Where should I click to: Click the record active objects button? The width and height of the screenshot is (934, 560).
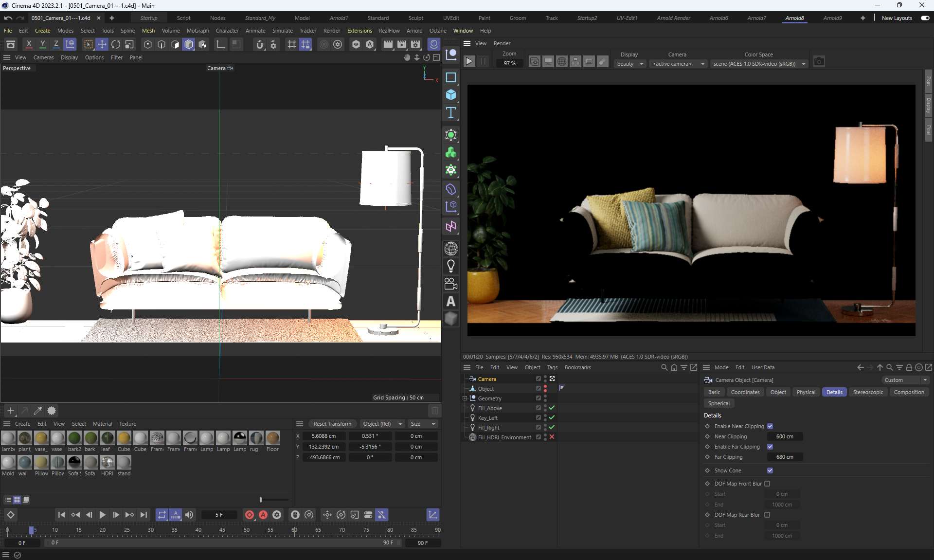click(x=250, y=515)
